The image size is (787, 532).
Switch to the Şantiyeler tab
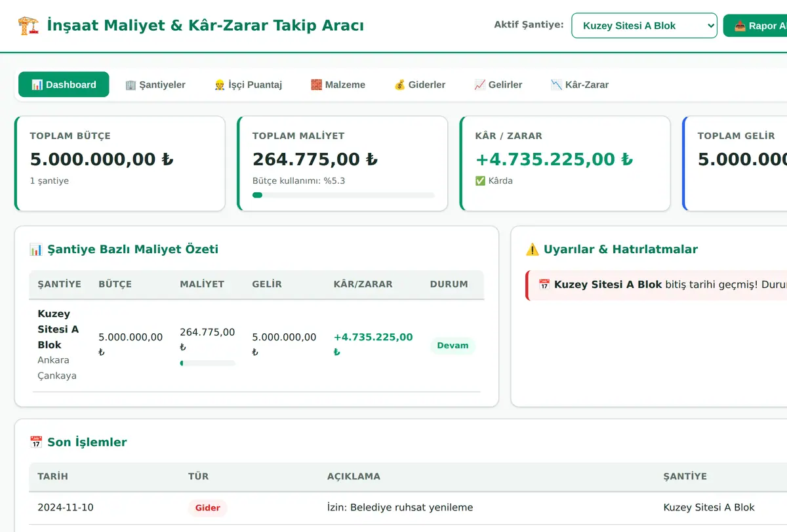pos(155,85)
